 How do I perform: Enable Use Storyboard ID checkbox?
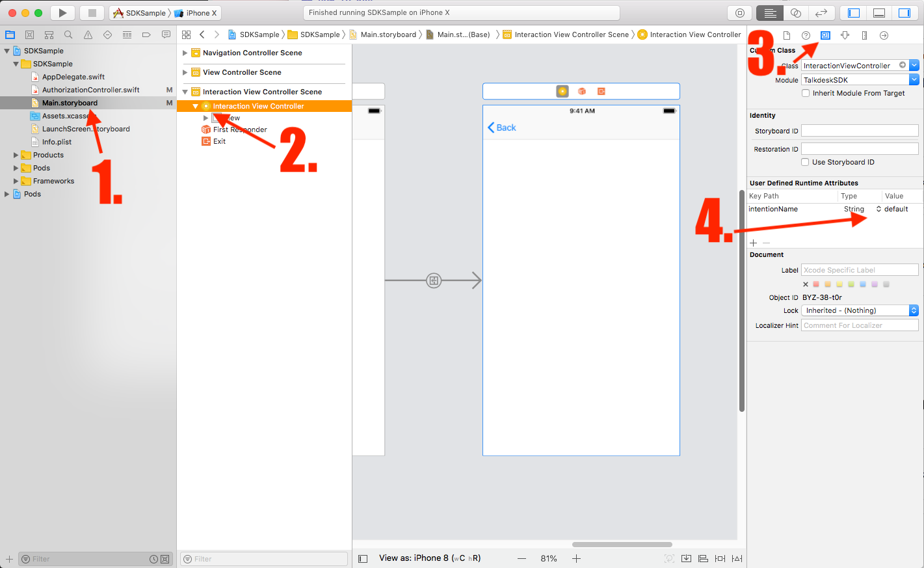coord(805,162)
